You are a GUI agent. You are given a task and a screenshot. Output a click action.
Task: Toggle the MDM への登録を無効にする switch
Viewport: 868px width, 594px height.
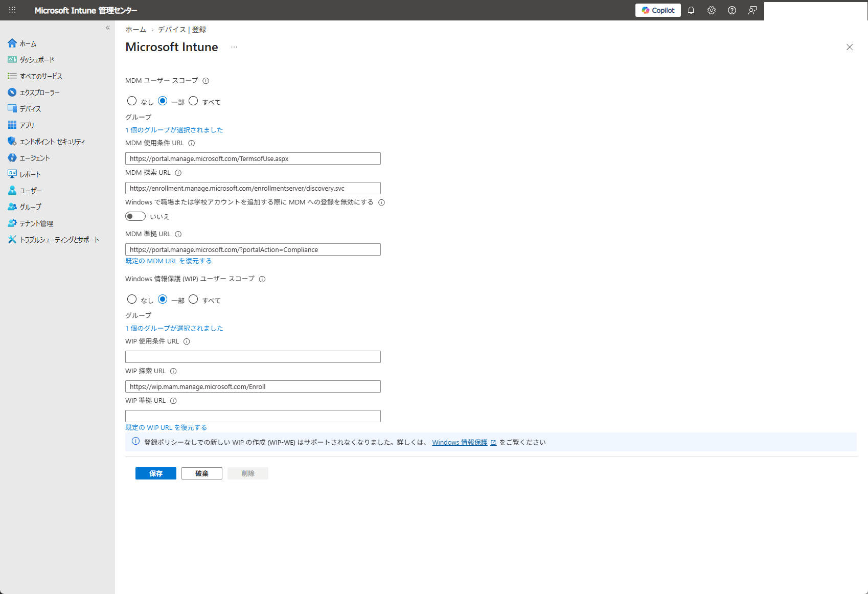135,216
